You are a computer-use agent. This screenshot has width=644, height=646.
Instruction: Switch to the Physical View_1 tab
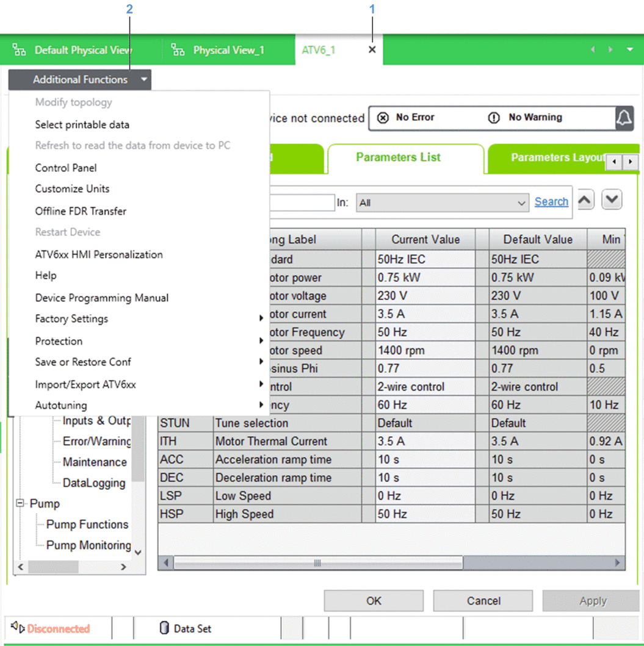[229, 50]
